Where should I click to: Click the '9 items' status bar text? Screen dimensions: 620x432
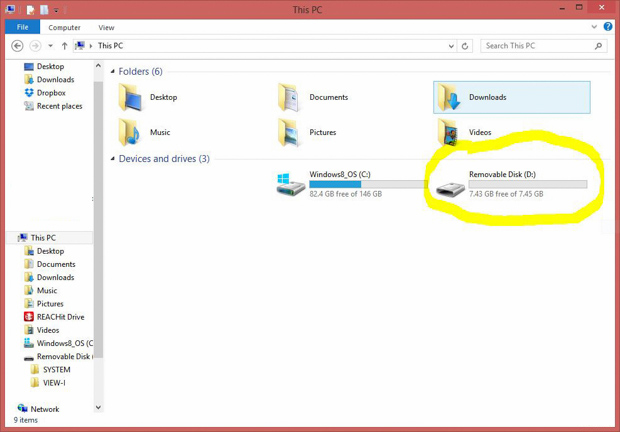click(26, 420)
